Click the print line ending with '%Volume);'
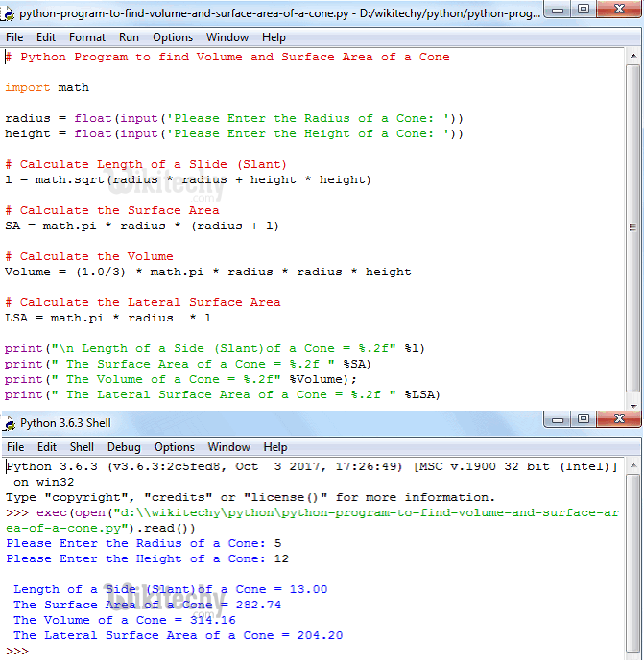The image size is (644, 665). point(180,379)
